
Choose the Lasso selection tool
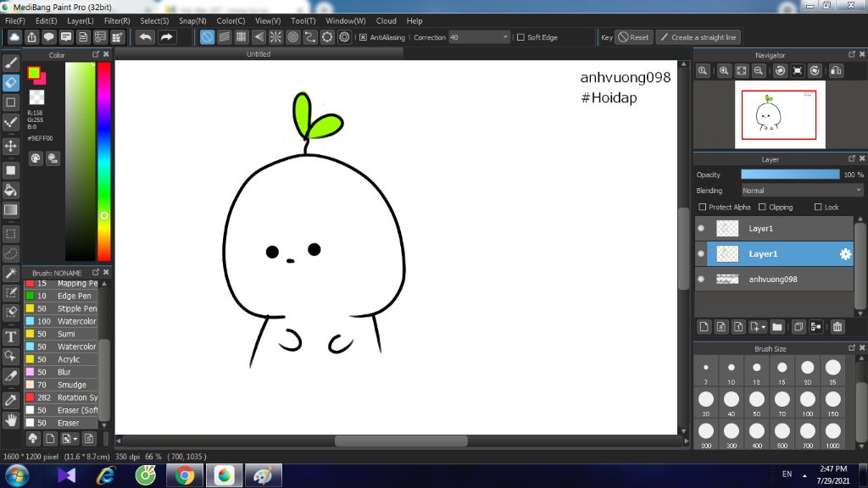point(10,254)
